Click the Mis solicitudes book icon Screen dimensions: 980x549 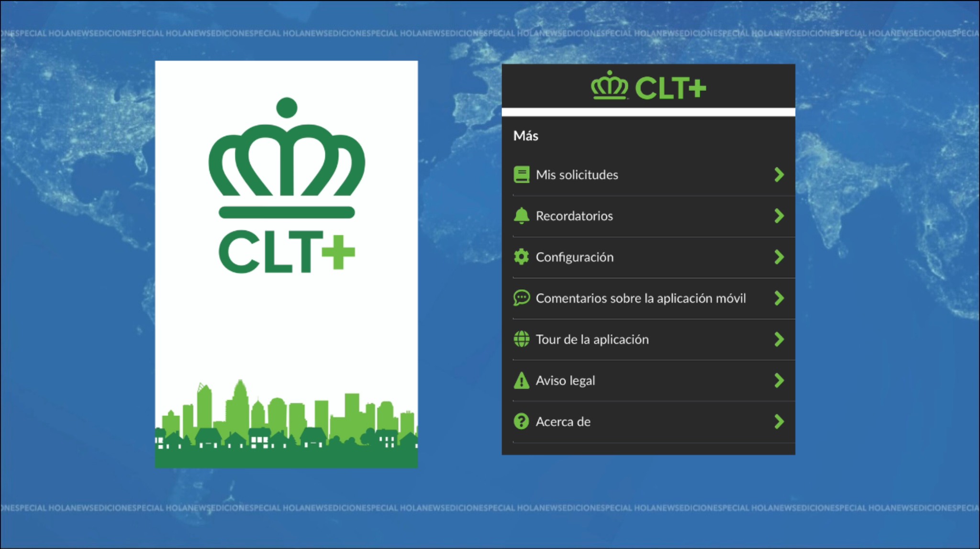pos(522,175)
